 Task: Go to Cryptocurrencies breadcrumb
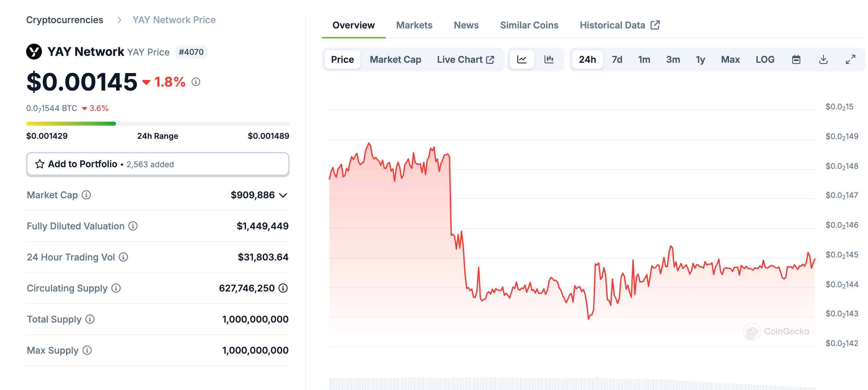point(65,20)
